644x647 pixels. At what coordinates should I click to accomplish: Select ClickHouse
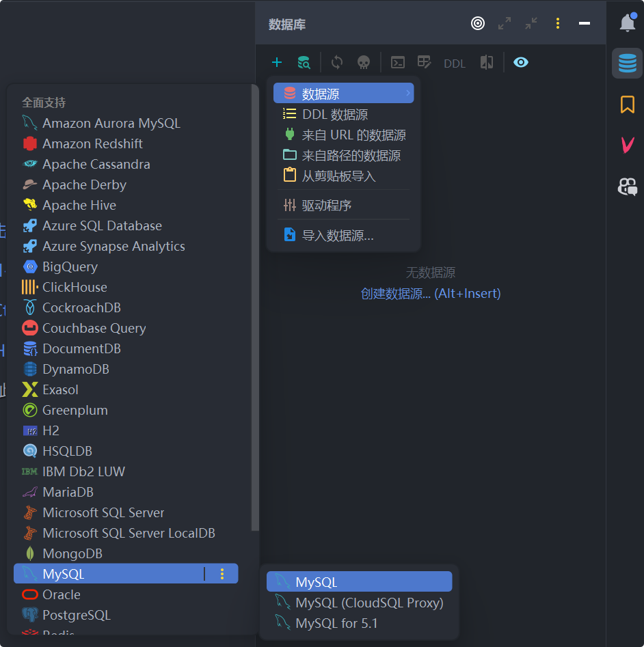click(126, 287)
